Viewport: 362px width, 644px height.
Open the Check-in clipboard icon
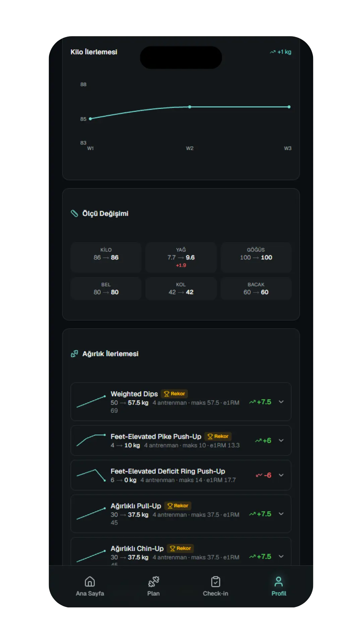216,581
